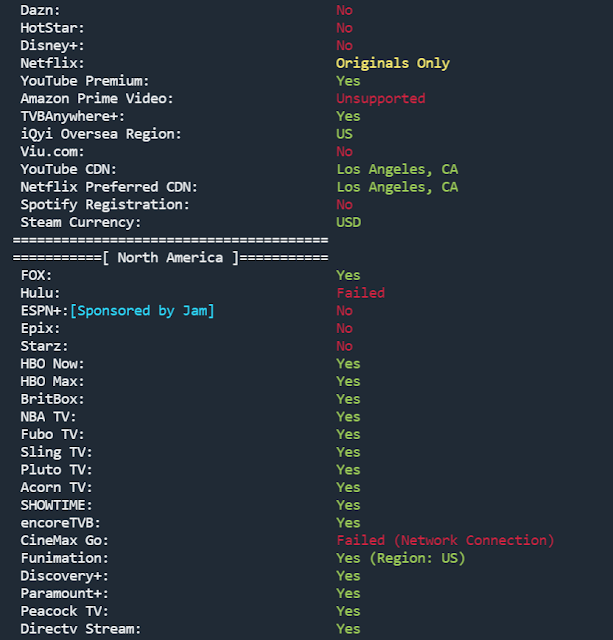The image size is (613, 640).
Task: Click the Funimation "Yes (Region: US)" result
Action: tap(400, 558)
